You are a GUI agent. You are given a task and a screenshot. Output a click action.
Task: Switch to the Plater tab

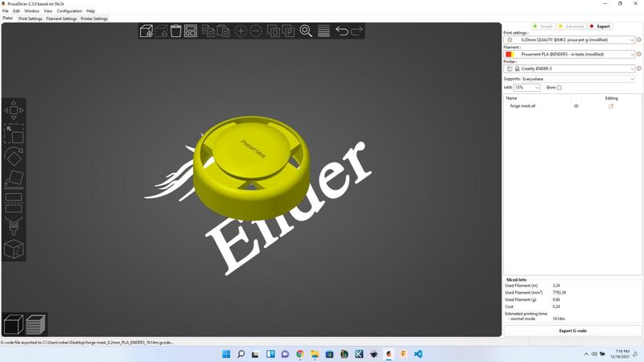click(x=8, y=19)
